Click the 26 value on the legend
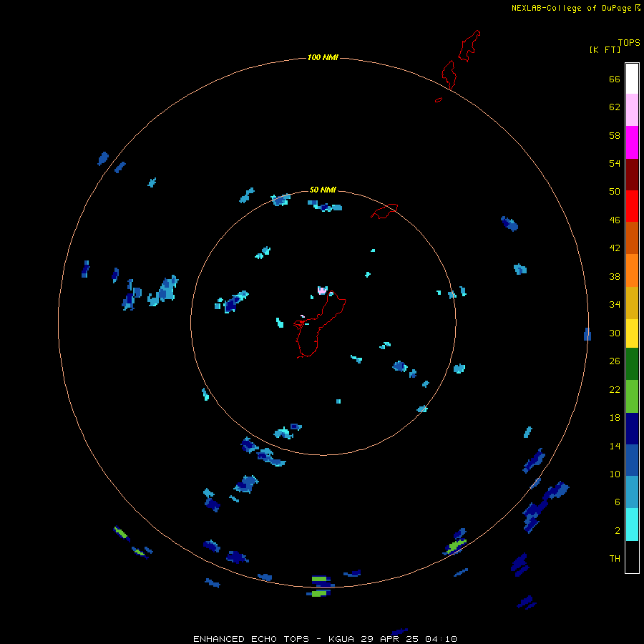 (x=615, y=361)
